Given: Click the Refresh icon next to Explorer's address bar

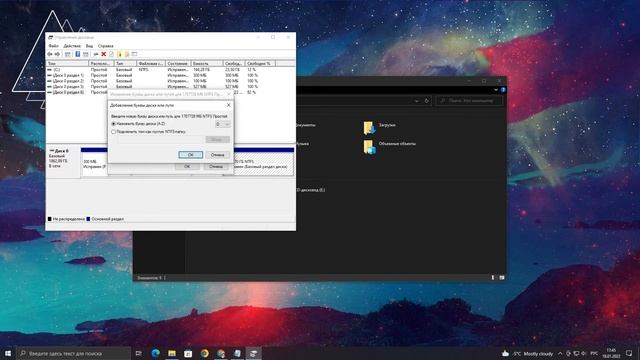Looking at the screenshot, I should [x=427, y=100].
